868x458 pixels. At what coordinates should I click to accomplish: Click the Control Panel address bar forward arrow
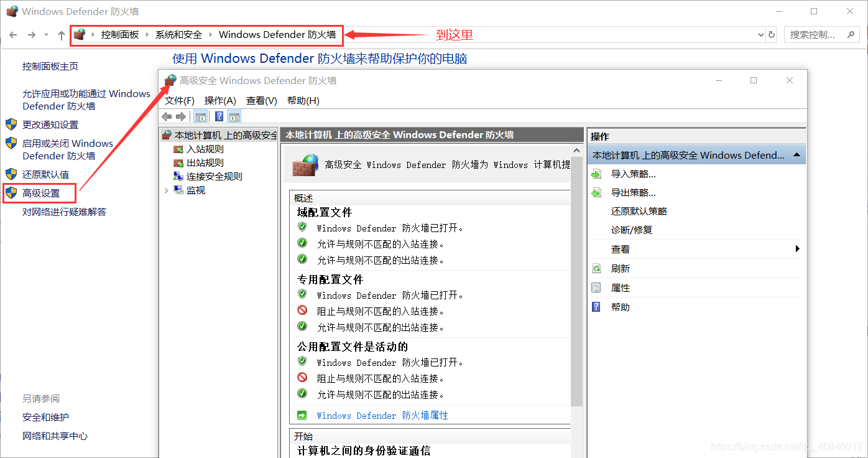click(x=32, y=35)
